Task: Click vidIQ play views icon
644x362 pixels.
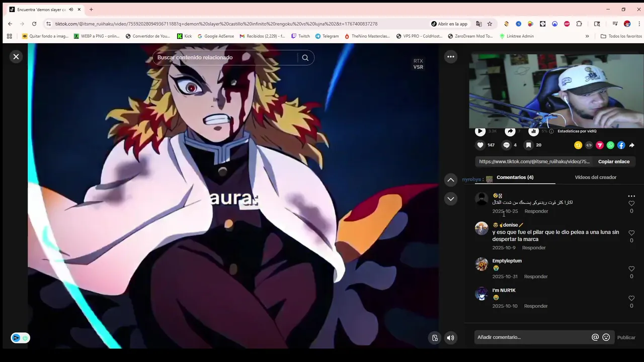Action: [480, 131]
